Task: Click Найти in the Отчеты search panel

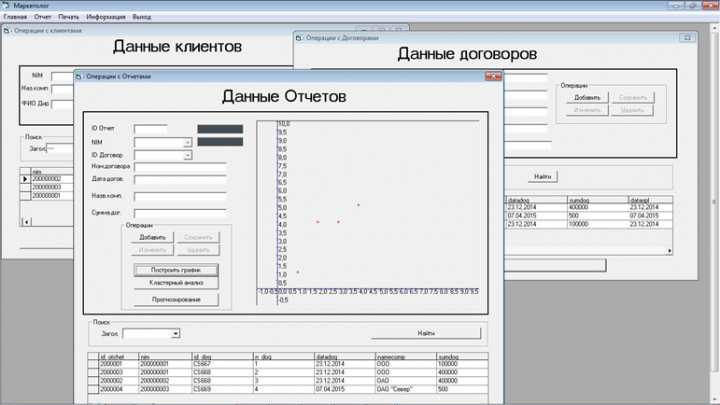Action: tap(426, 333)
